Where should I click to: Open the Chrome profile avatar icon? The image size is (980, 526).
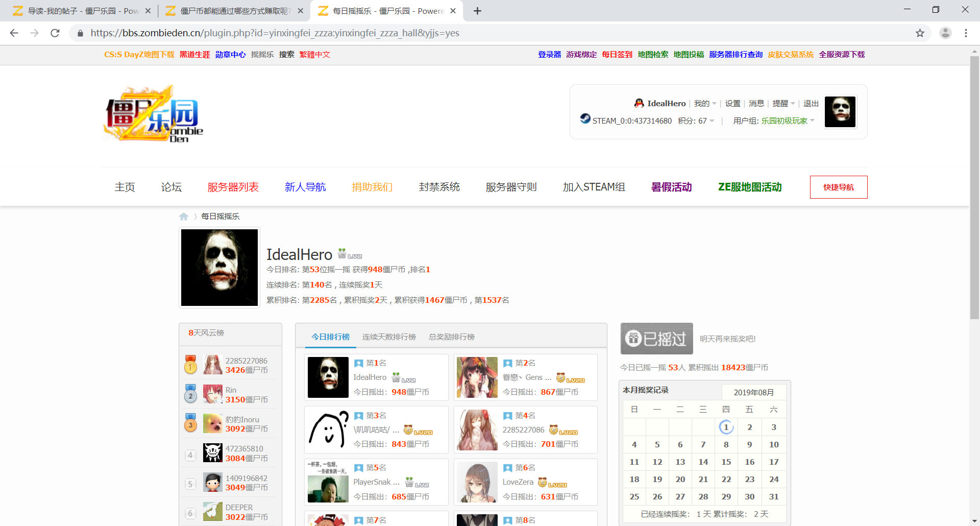click(945, 33)
